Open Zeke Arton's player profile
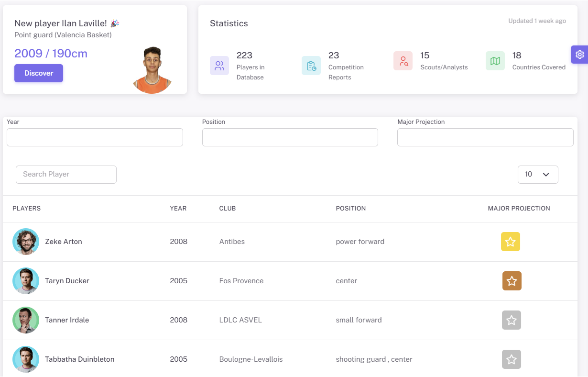This screenshot has height=377, width=588. 64,242
